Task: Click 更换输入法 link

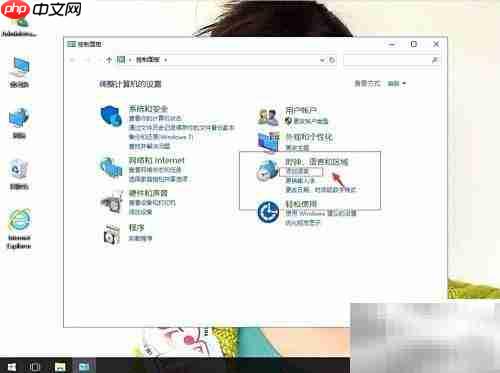Action: tap(300, 181)
